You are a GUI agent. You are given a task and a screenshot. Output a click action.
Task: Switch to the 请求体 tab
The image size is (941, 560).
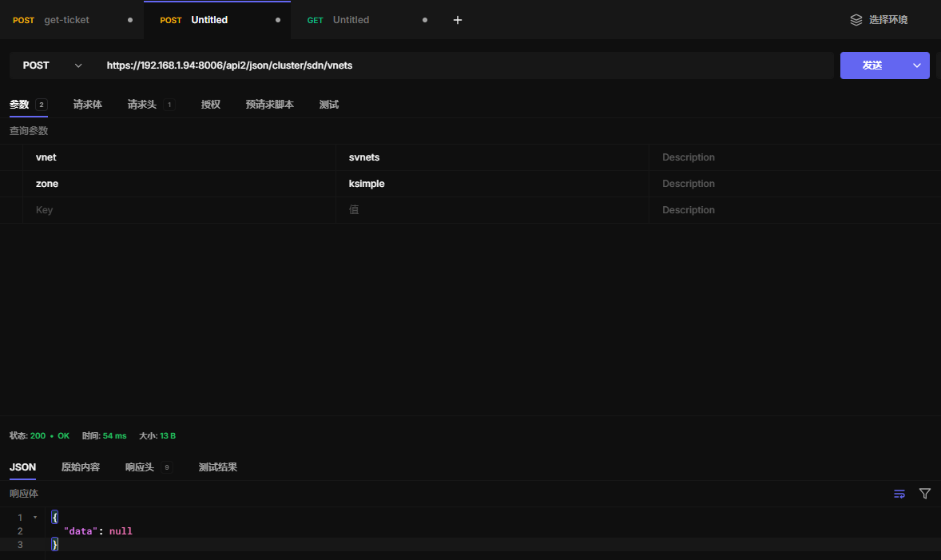[88, 105]
